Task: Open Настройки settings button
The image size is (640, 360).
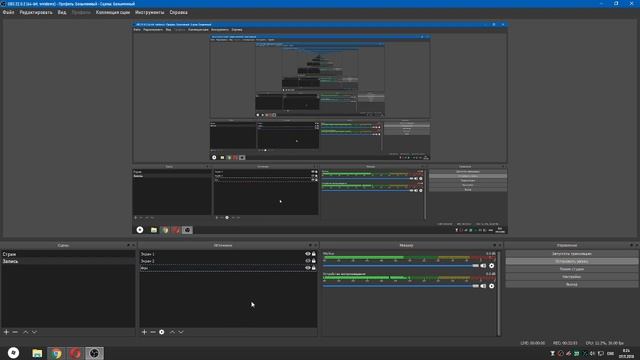Action: 571,277
